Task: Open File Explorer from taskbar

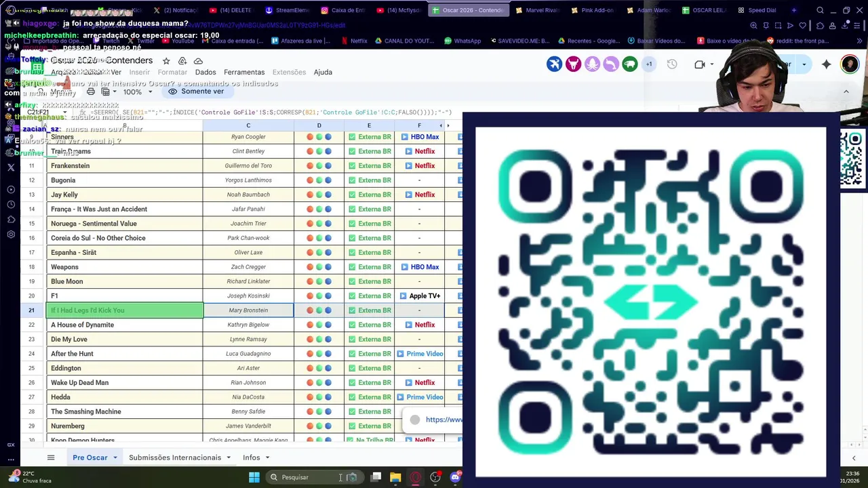Action: tap(395, 477)
